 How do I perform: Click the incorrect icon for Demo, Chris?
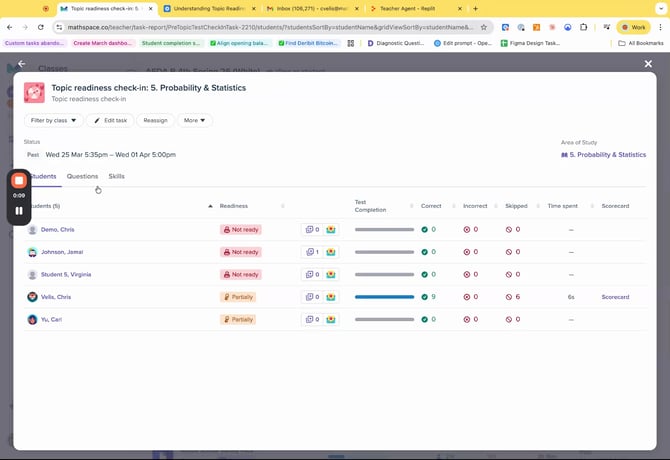(x=467, y=230)
